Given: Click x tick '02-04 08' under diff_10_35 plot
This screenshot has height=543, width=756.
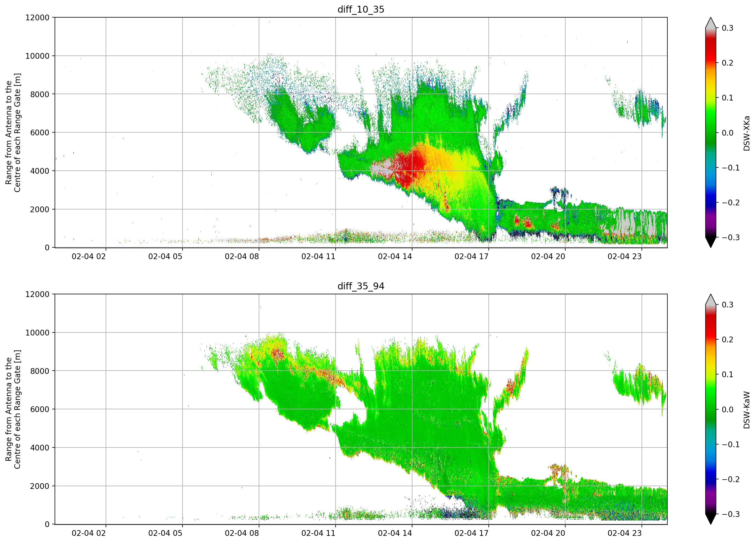Looking at the screenshot, I should (242, 256).
